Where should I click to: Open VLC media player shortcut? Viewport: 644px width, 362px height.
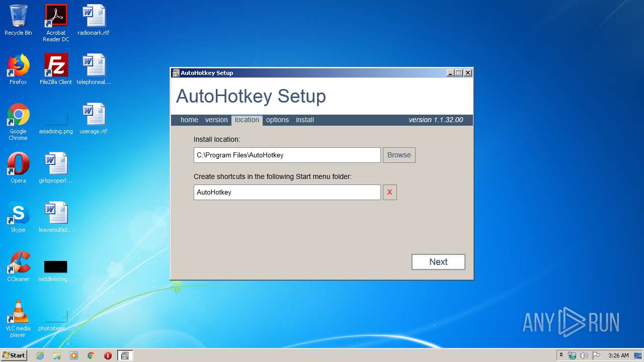click(18, 319)
